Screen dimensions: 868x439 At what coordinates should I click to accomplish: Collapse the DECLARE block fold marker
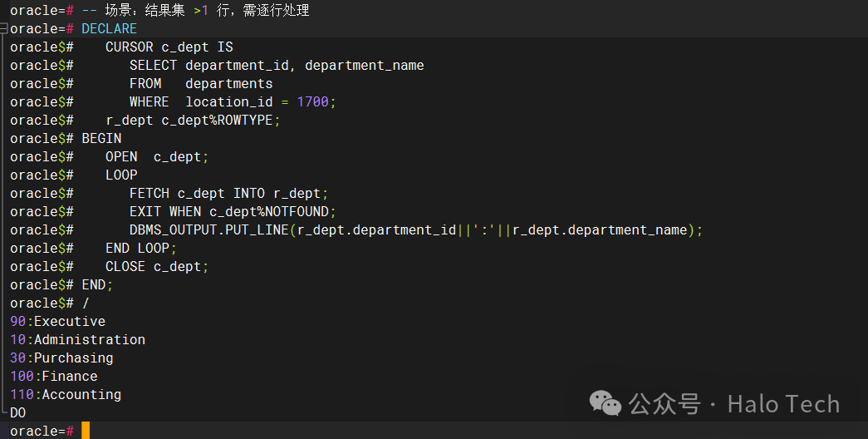pyautogui.click(x=4, y=29)
